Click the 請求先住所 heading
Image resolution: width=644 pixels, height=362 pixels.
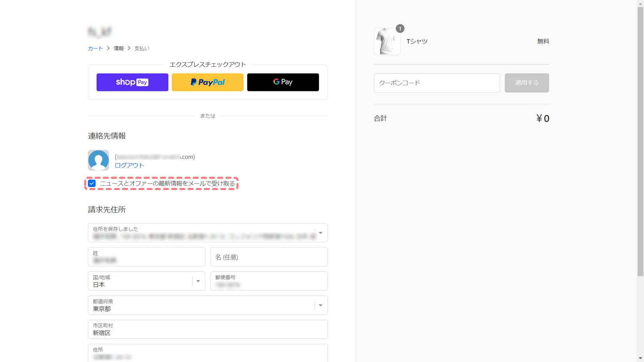[107, 209]
